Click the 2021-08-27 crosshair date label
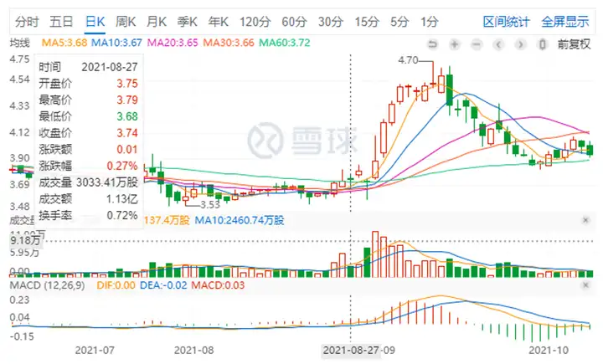 click(x=351, y=350)
